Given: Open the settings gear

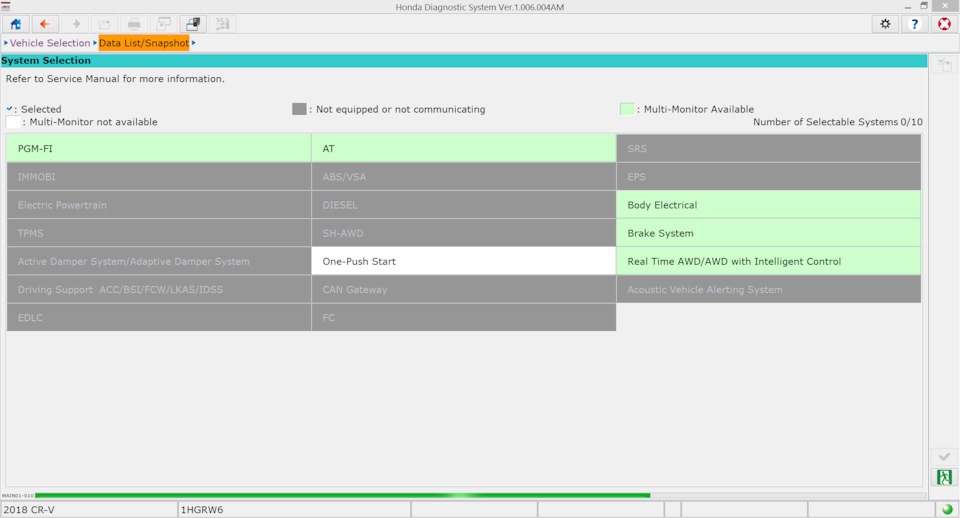Looking at the screenshot, I should 885,24.
